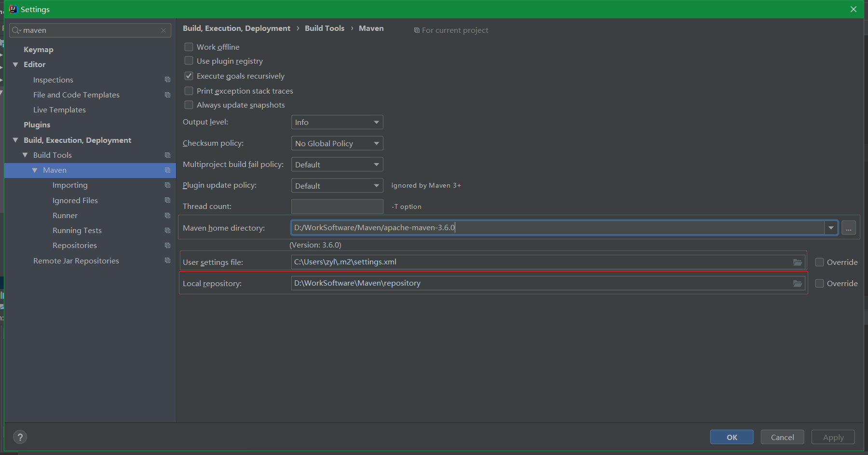
Task: Close the Settings dialog
Action: point(853,9)
